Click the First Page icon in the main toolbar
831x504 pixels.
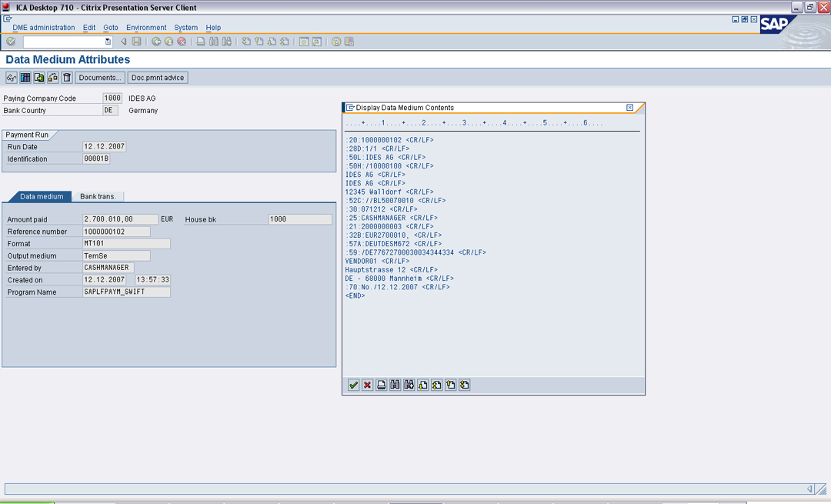[x=246, y=42]
